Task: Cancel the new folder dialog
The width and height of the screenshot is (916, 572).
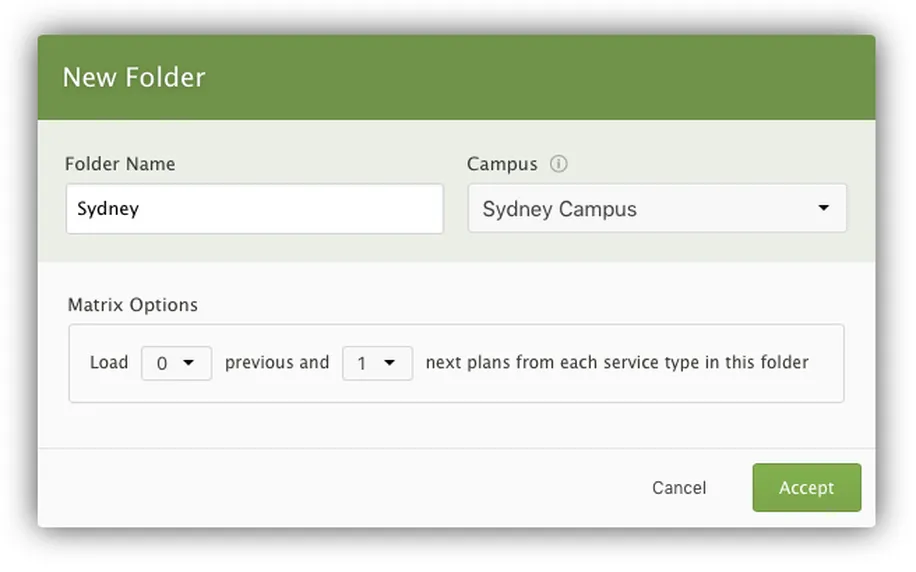Action: click(x=679, y=488)
